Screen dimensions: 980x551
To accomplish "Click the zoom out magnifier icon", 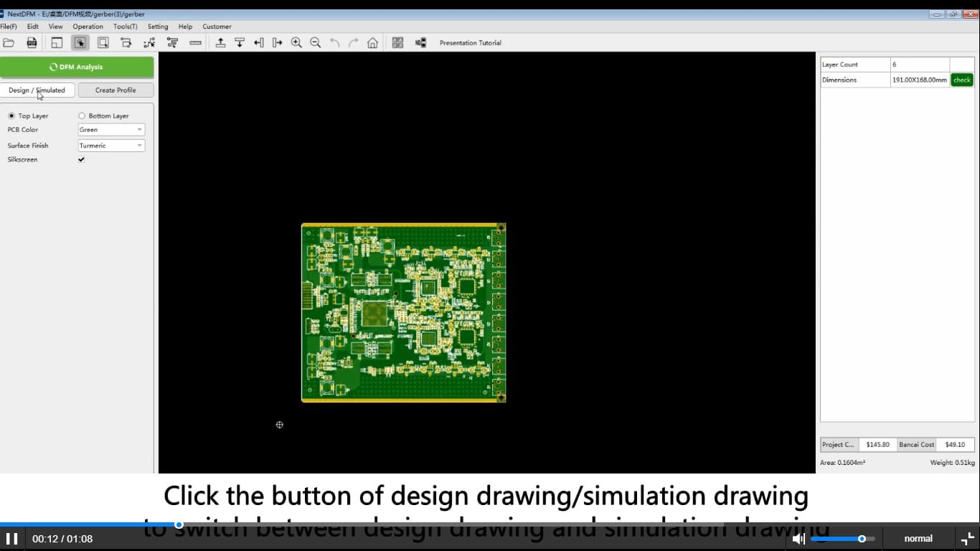I will (x=315, y=43).
